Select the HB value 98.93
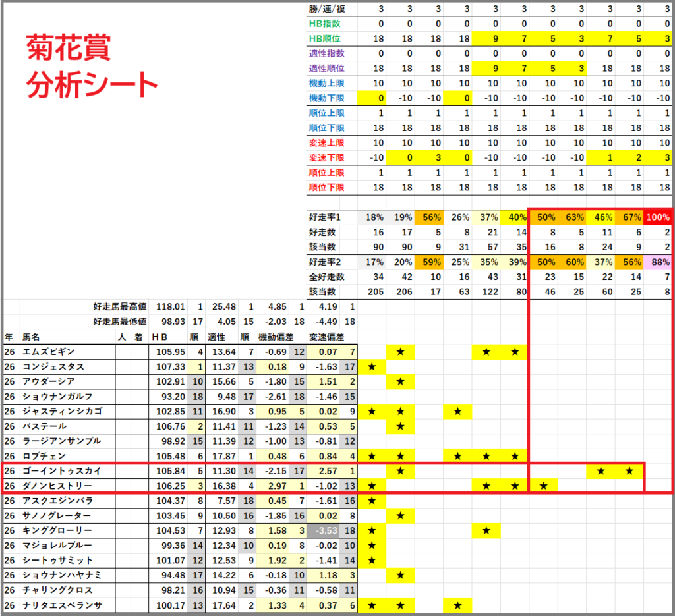The height and width of the screenshot is (616, 675). 173,322
